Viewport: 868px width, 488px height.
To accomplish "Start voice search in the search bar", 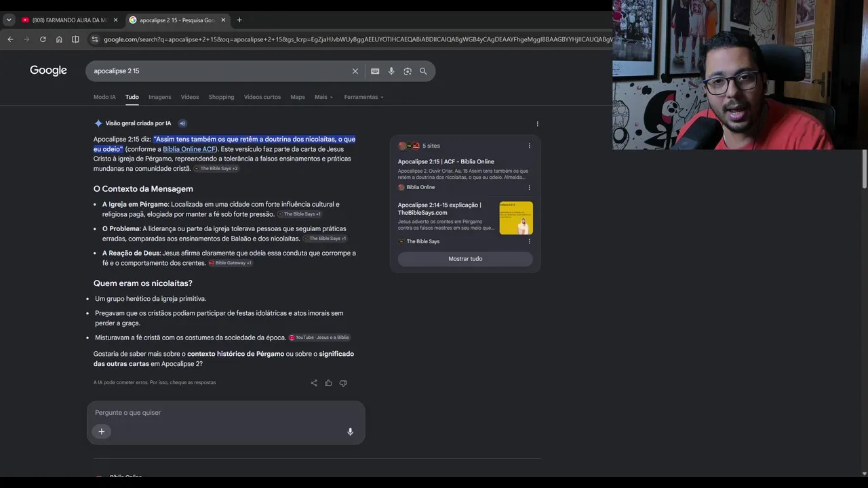I will 391,71.
